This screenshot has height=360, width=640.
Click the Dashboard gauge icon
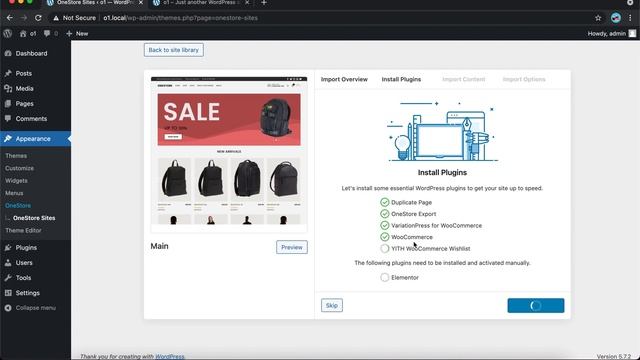click(x=8, y=53)
